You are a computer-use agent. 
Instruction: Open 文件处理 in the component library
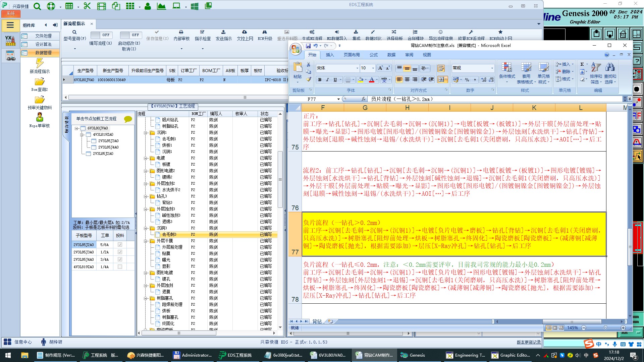[40, 36]
